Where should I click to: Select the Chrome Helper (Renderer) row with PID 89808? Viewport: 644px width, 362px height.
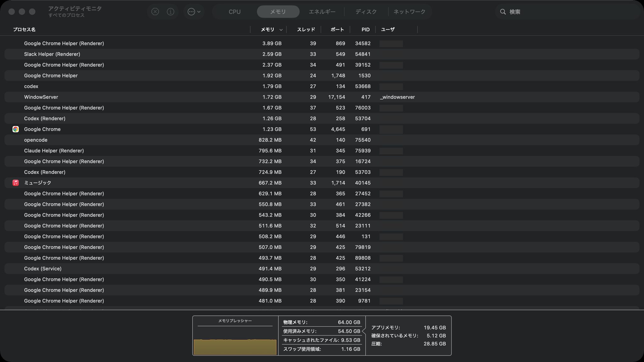click(x=322, y=258)
